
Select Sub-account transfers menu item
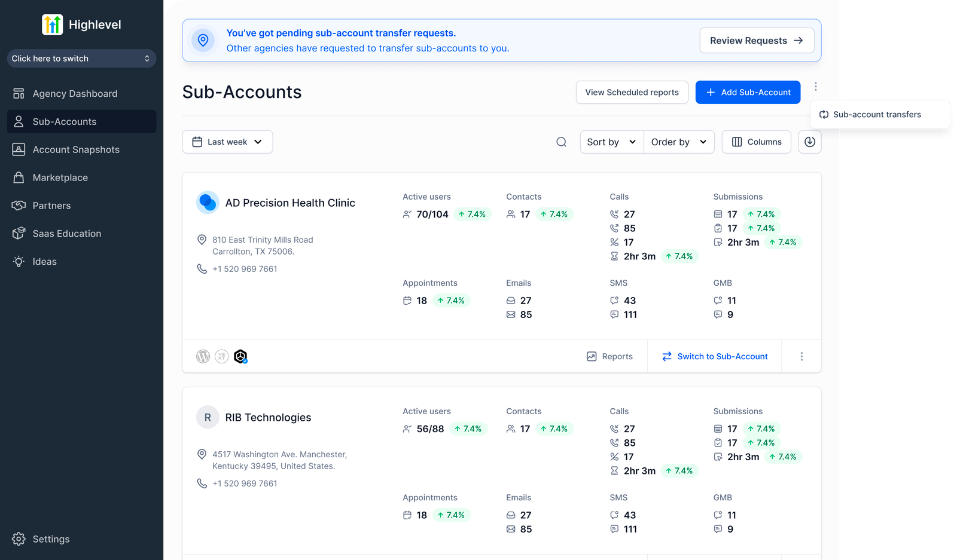click(x=877, y=115)
